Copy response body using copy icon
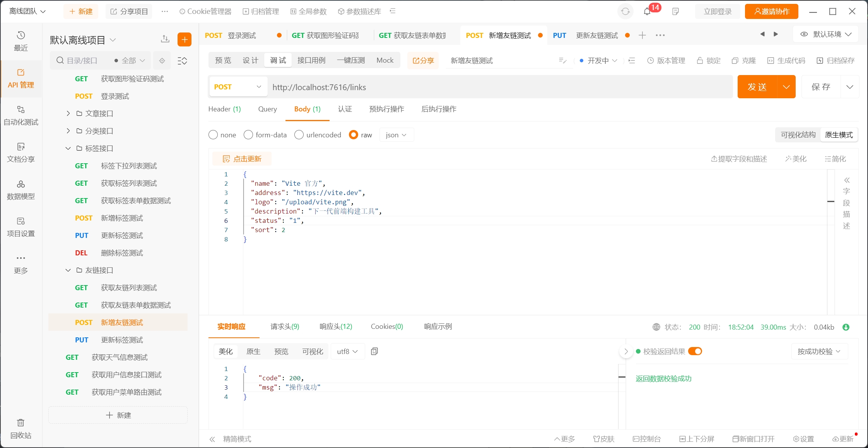Screen dimensions: 868x448 (x=374, y=351)
